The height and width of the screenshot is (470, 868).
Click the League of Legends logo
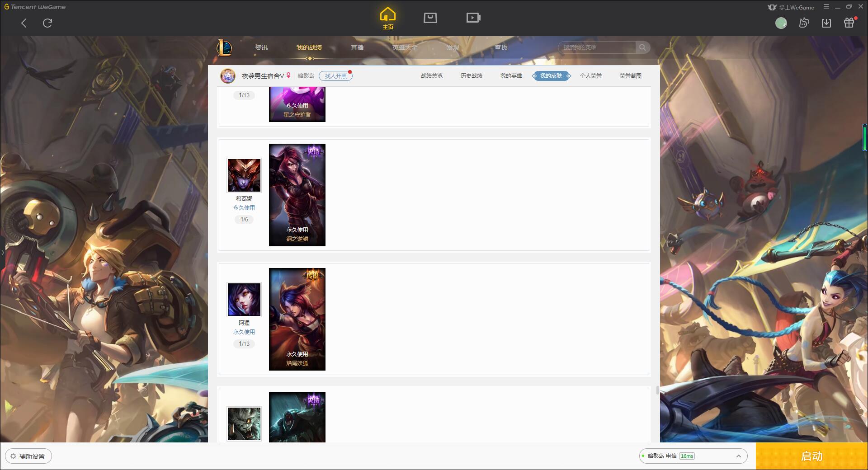click(x=224, y=47)
